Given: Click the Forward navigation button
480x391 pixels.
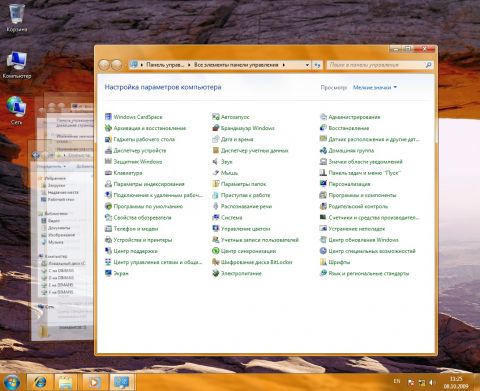Looking at the screenshot, I should (x=116, y=65).
